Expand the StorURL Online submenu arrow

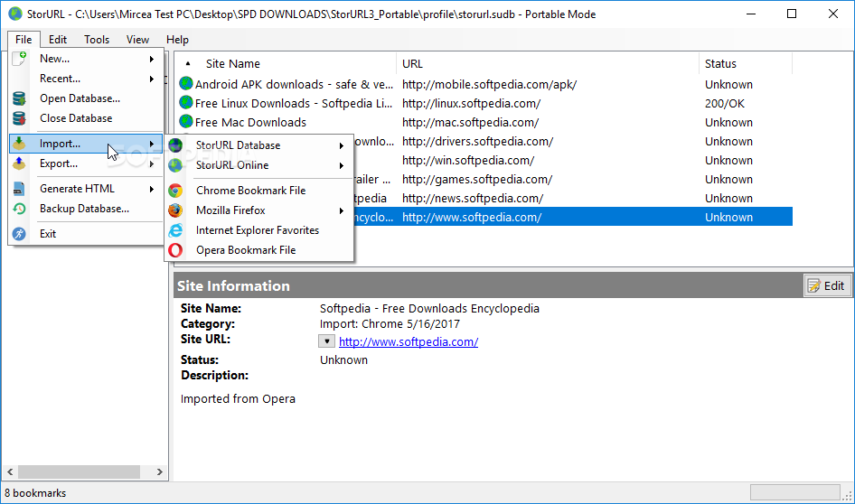coord(342,165)
